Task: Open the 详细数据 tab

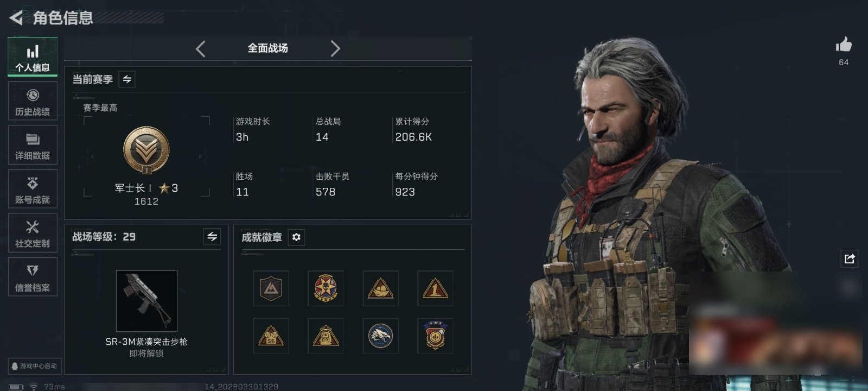Action: click(x=33, y=145)
